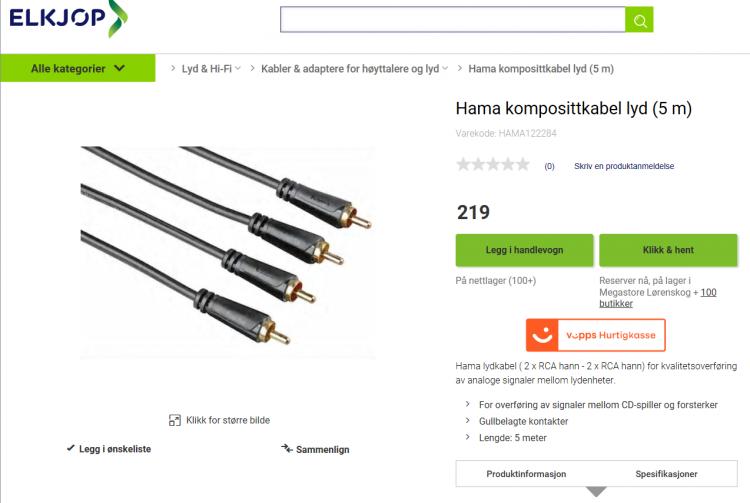Open the Elkjøp logo homepage link
This screenshot has height=503, width=750.
[68, 19]
